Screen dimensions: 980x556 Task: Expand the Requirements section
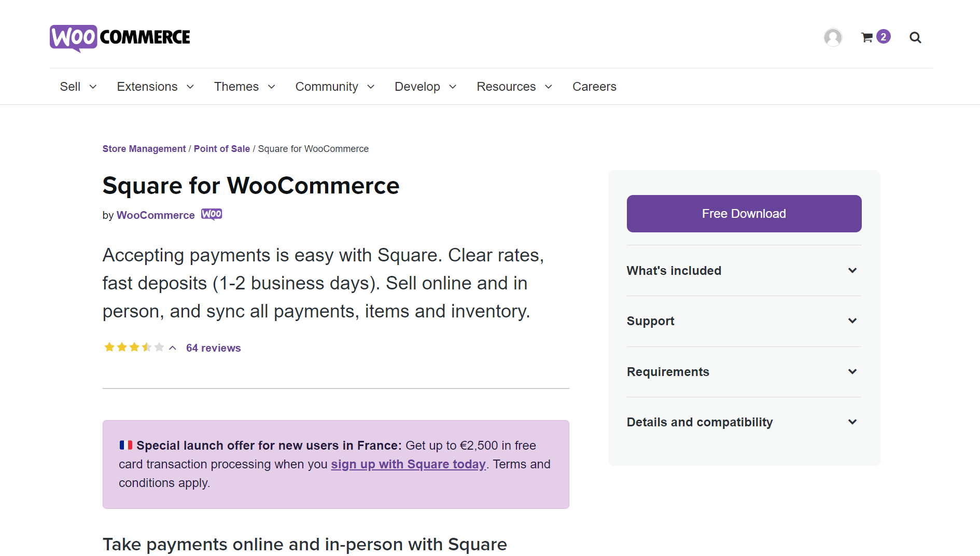click(744, 372)
